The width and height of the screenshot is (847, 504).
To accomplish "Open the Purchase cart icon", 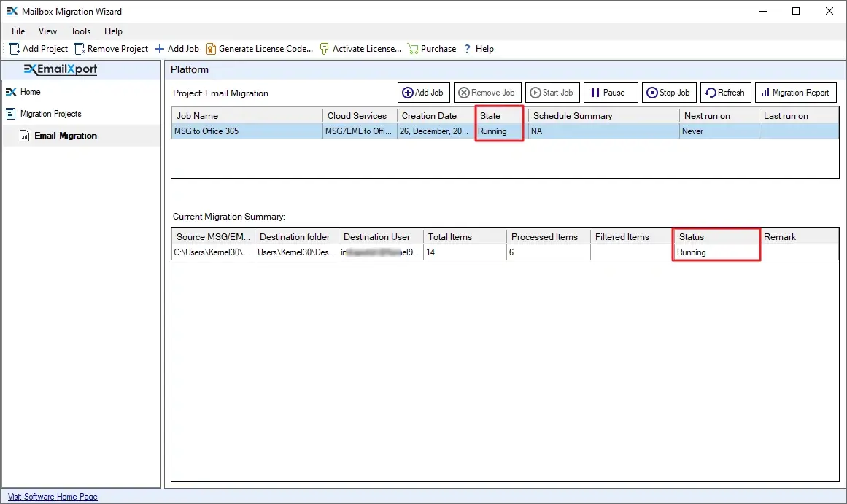I will point(413,49).
